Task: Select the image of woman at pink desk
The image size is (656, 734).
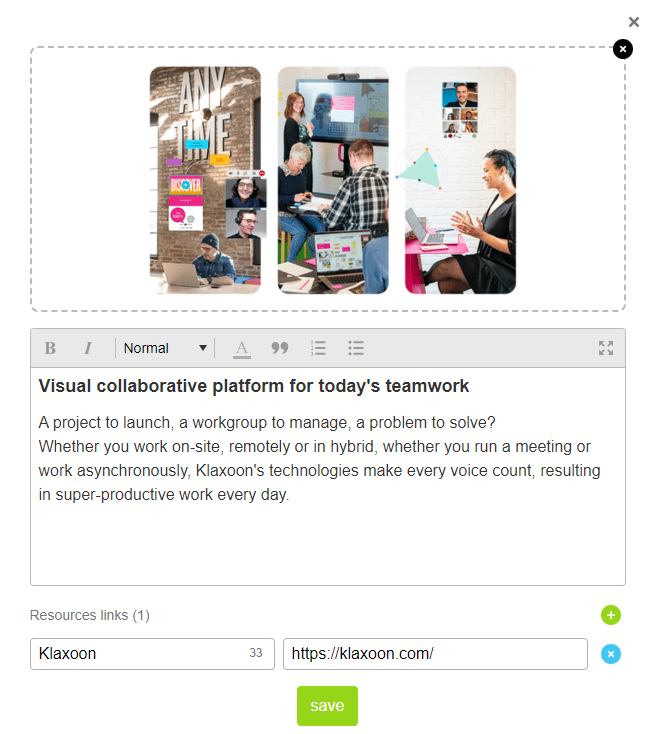Action: (461, 180)
